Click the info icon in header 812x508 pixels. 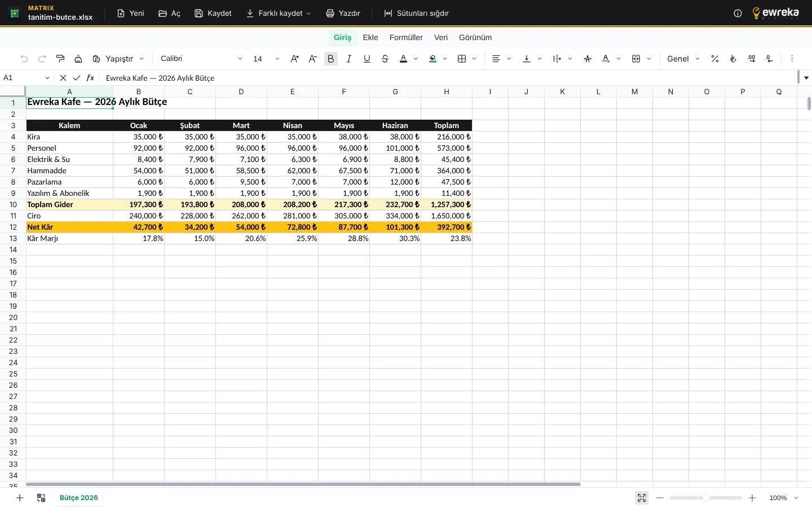pyautogui.click(x=738, y=13)
